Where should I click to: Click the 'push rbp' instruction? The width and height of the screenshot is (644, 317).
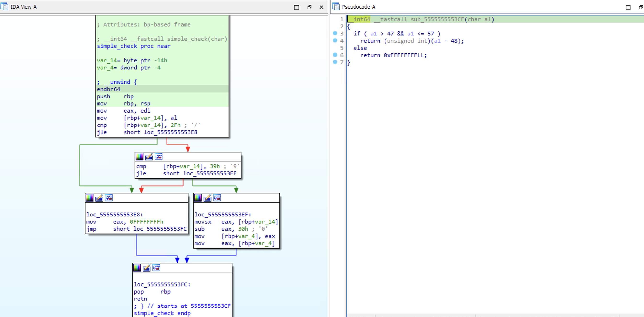tap(115, 96)
